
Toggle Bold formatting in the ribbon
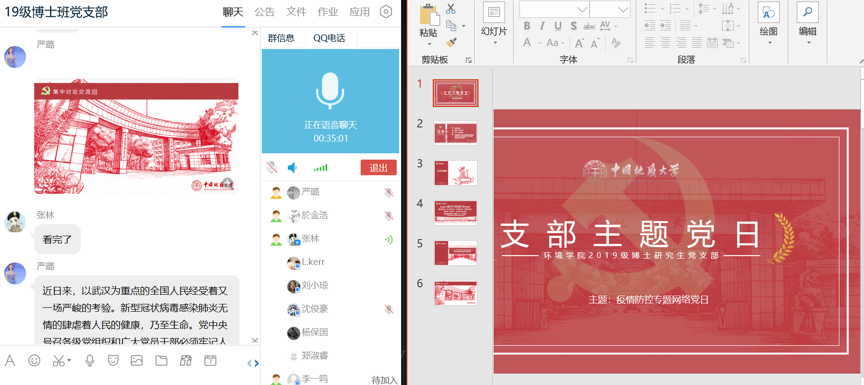pos(527,26)
